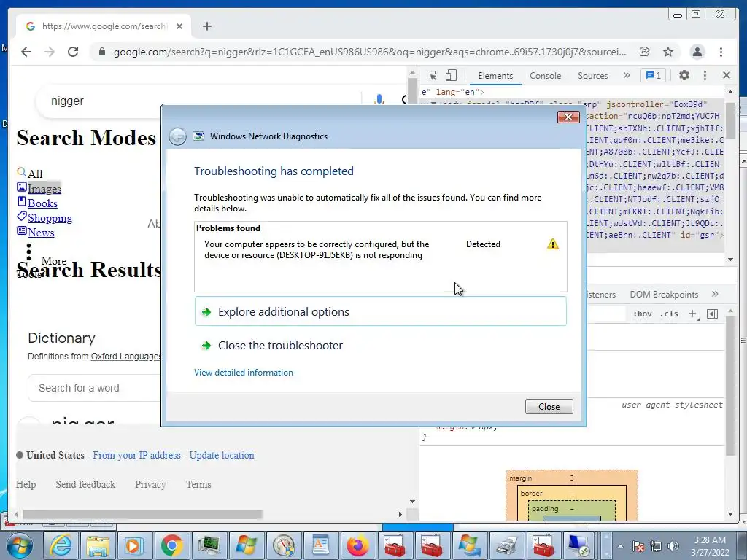Switch to the DevTools Sources tab
This screenshot has height=560, width=747.
pos(592,76)
